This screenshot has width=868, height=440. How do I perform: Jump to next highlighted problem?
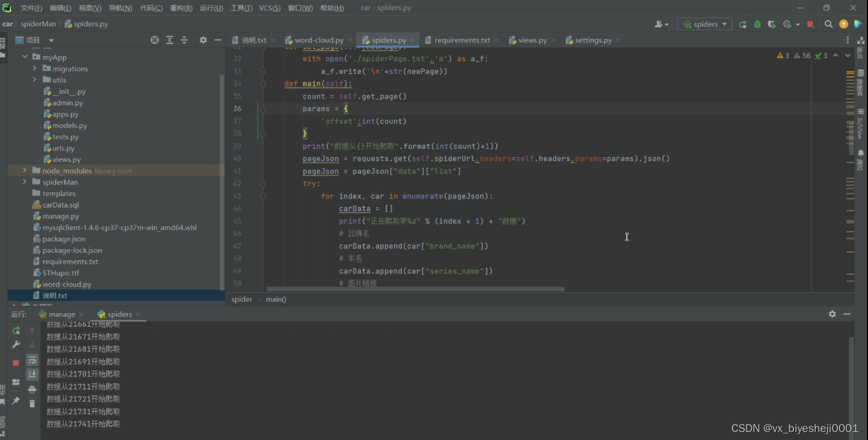pos(848,55)
